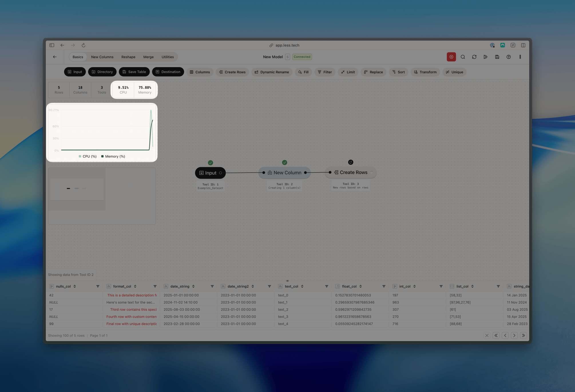
Task: Select the New Column node
Action: [x=284, y=173]
